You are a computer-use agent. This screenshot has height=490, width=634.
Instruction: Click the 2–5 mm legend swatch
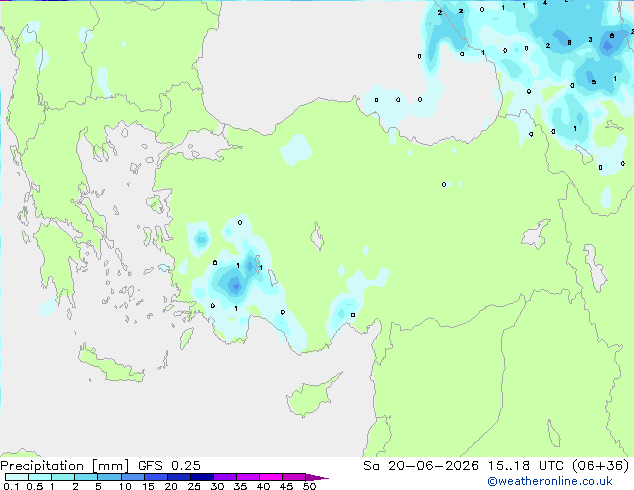86,477
